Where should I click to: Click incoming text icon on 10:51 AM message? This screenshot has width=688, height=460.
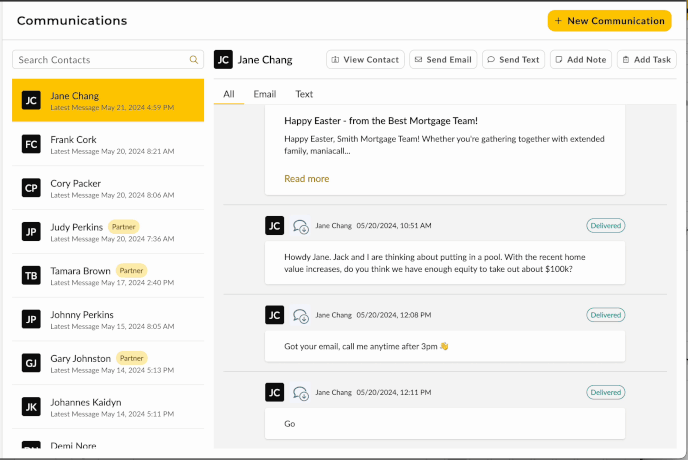(x=301, y=226)
